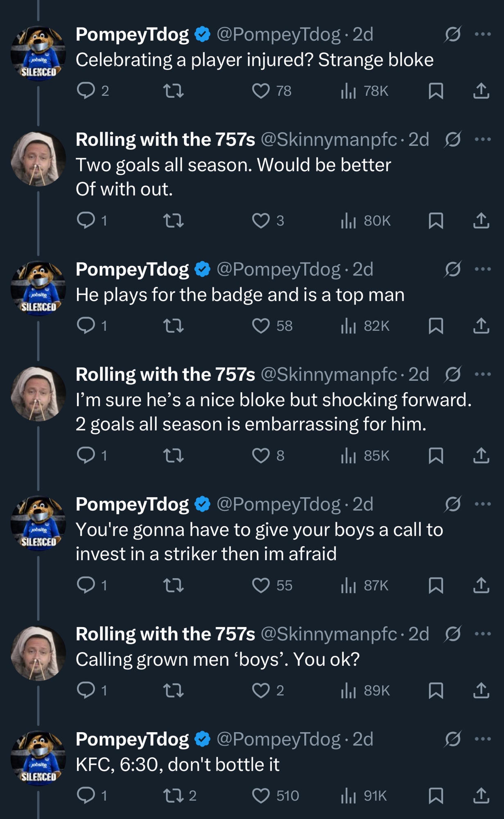
Task: Bookmark the "invest in a striker" tweet
Action: click(x=436, y=585)
